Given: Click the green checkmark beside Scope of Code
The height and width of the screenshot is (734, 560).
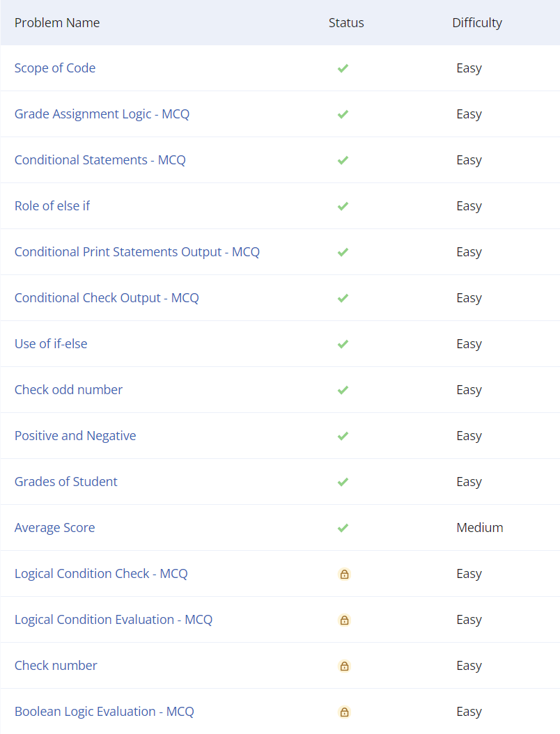Looking at the screenshot, I should click(x=343, y=68).
